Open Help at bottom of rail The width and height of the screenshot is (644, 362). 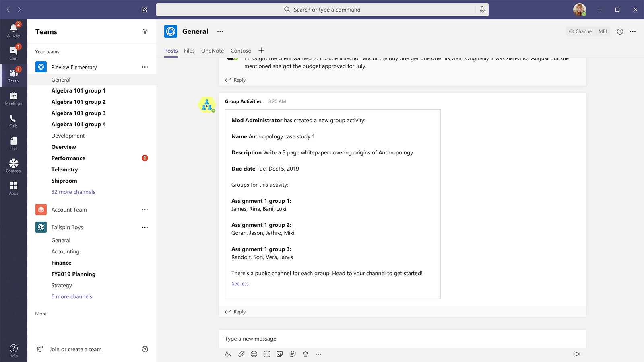tap(13, 350)
